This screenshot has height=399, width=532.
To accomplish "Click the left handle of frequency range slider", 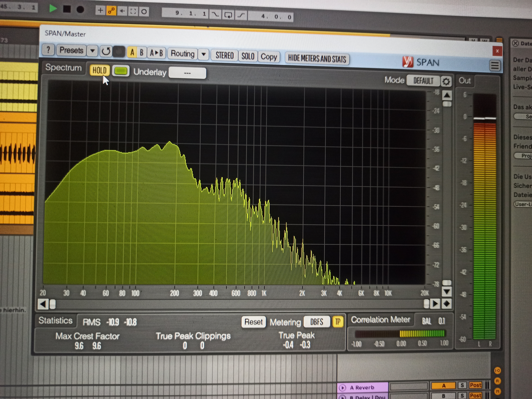I will 52,304.
